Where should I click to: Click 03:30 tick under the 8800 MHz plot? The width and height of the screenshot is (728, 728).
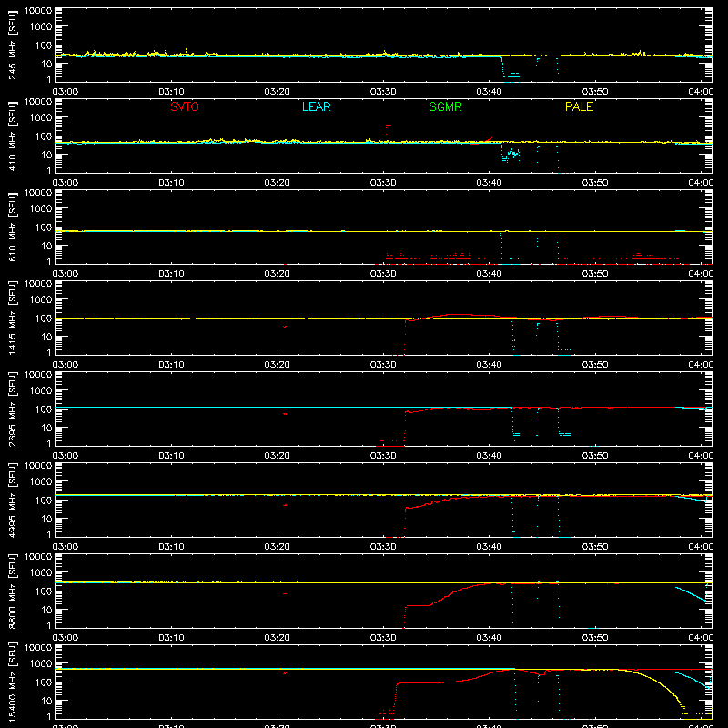pos(383,638)
